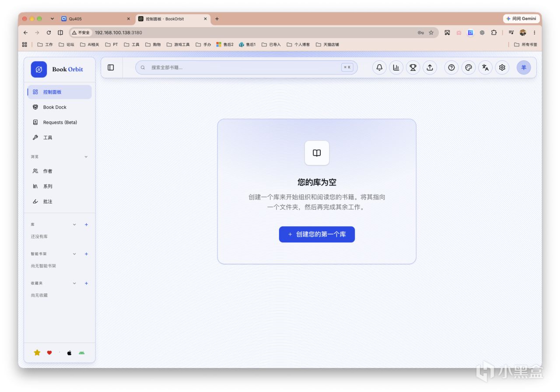Image resolution: width=560 pixels, height=392 pixels.
Task: Open a new browser tab with plus
Action: point(217,19)
